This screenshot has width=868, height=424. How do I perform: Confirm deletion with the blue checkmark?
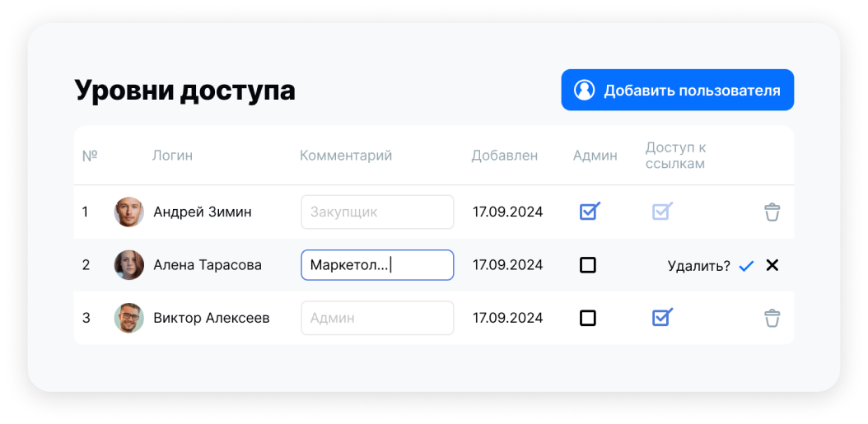(746, 266)
